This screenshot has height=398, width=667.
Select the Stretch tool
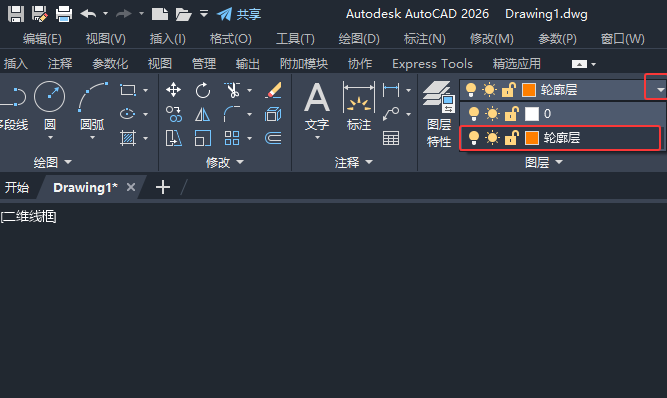(174, 138)
